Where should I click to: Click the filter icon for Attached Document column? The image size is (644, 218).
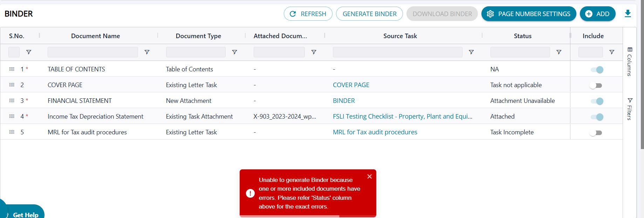pos(314,52)
